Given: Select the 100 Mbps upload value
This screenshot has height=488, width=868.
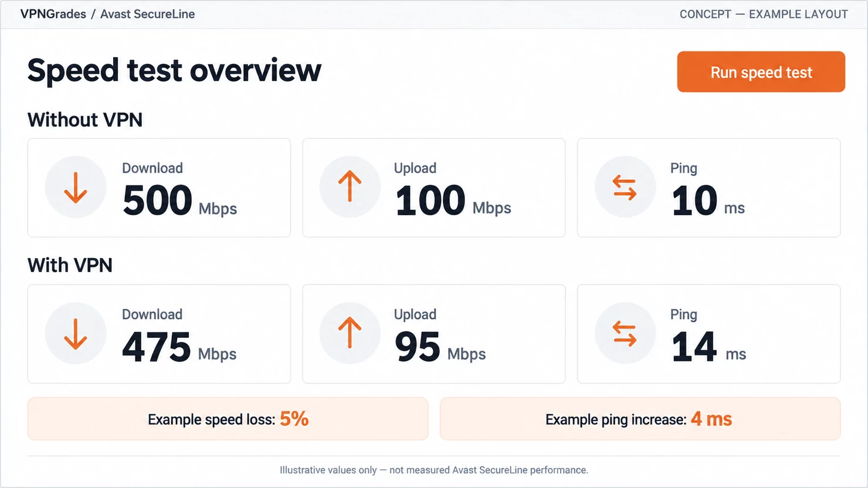Looking at the screenshot, I should pos(453,201).
